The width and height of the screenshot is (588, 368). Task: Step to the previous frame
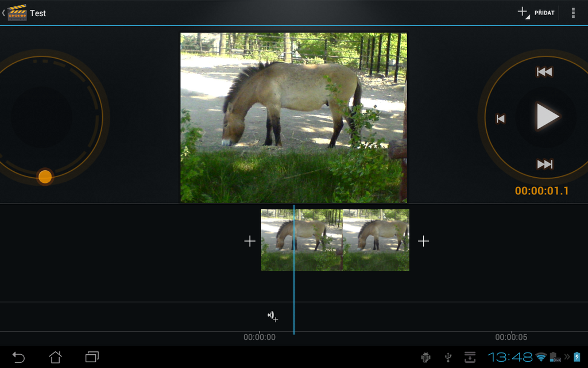tap(500, 118)
